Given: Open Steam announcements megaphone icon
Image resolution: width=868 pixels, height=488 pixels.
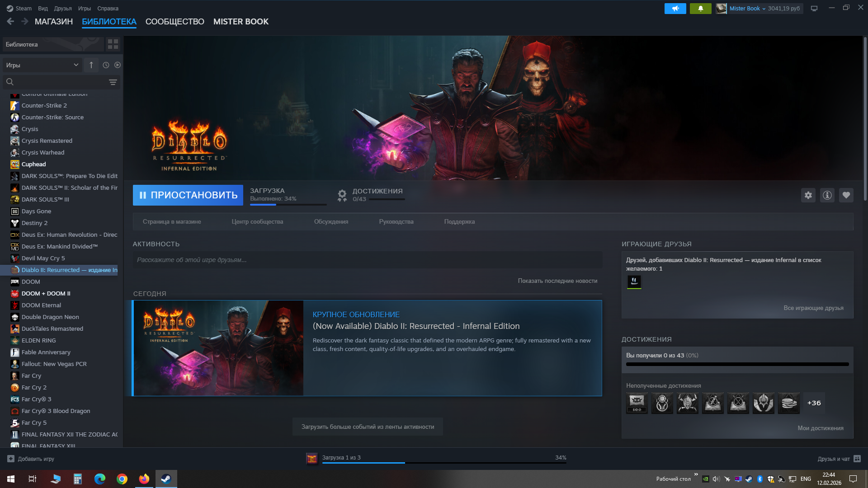Looking at the screenshot, I should pyautogui.click(x=675, y=8).
